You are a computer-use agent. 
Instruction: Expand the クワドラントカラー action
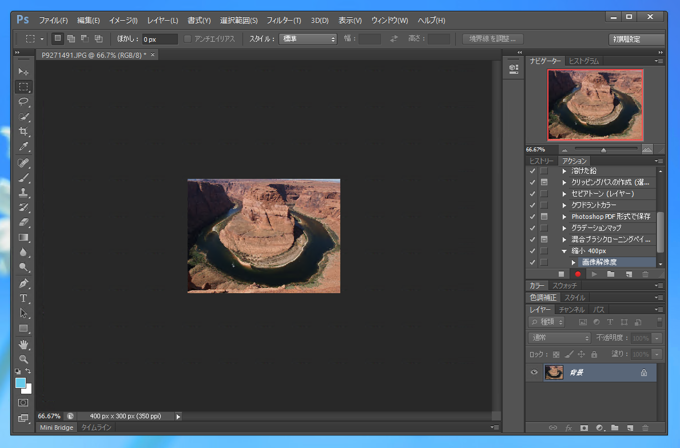564,205
